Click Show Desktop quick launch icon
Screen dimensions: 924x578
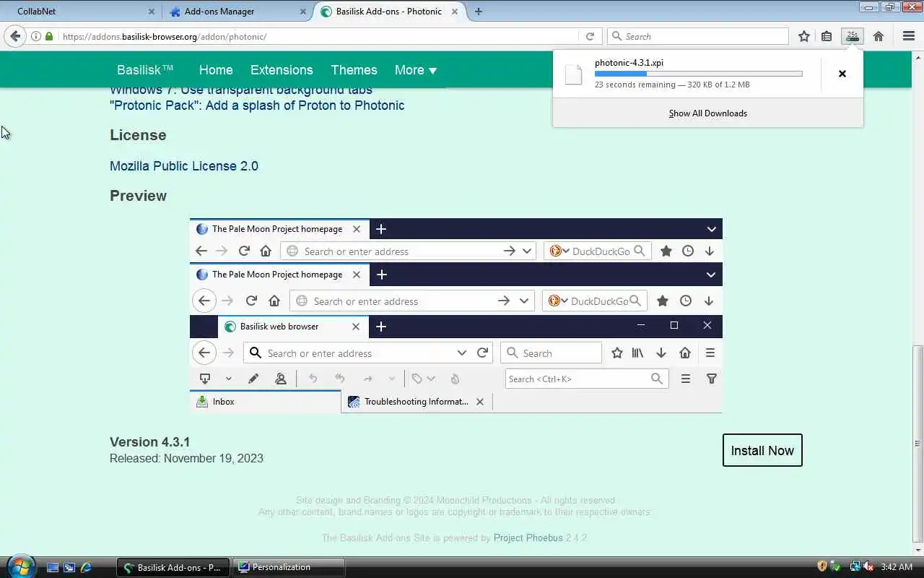tap(53, 567)
